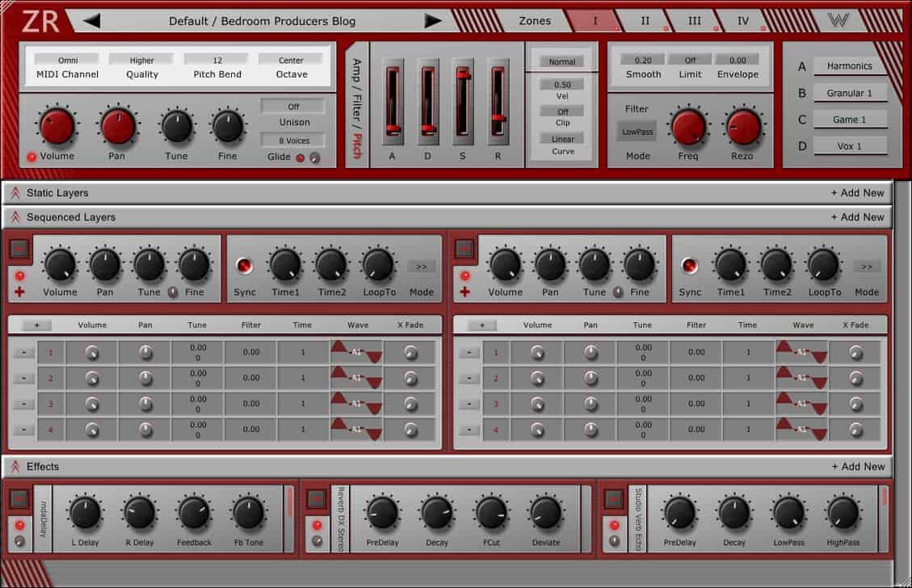Image resolution: width=912 pixels, height=588 pixels.
Task: Toggle the right sequenced layer power LED
Action: [x=464, y=275]
